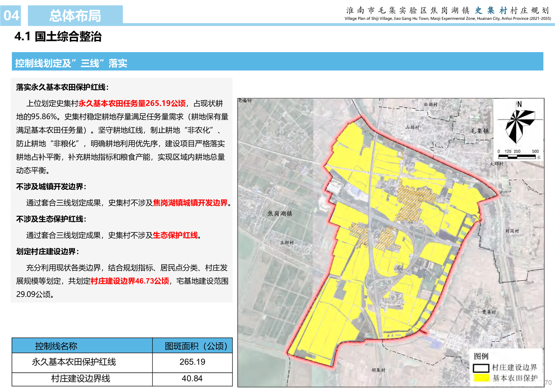Screen dimensions: 555x392
Task: Click the red text 永久基本农田任务量265.19公顷
Action: coord(132,103)
